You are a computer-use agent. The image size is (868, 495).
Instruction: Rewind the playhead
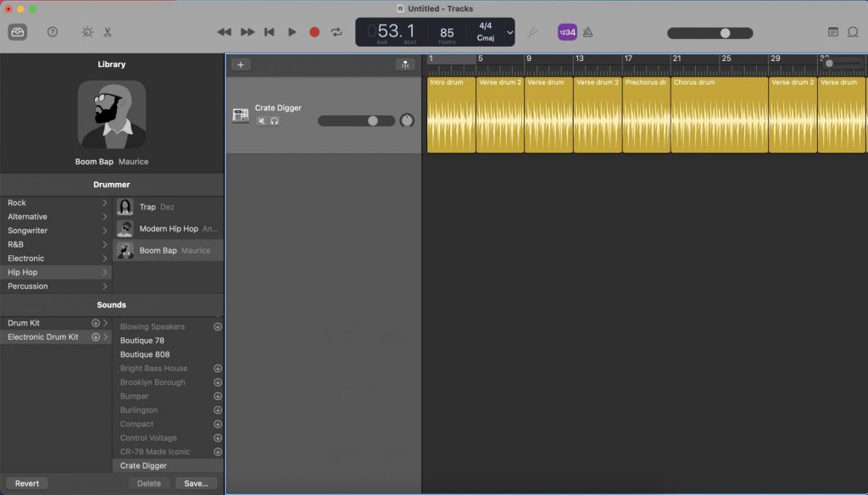[224, 32]
